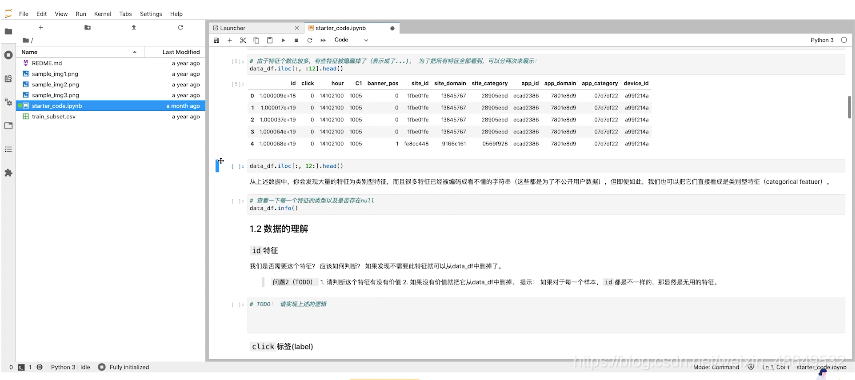The height and width of the screenshot is (380, 855).
Task: Click Ln 1, Col 1 in status bar
Action: pyautogui.click(x=775, y=367)
